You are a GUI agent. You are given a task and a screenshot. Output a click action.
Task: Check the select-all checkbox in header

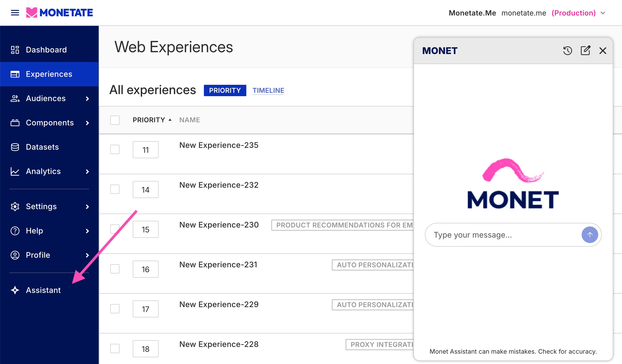coord(115,120)
